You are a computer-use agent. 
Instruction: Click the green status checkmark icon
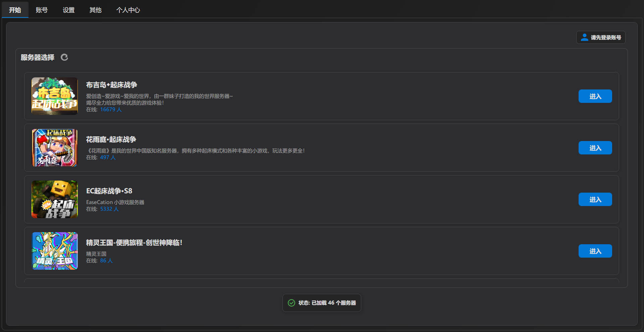291,303
